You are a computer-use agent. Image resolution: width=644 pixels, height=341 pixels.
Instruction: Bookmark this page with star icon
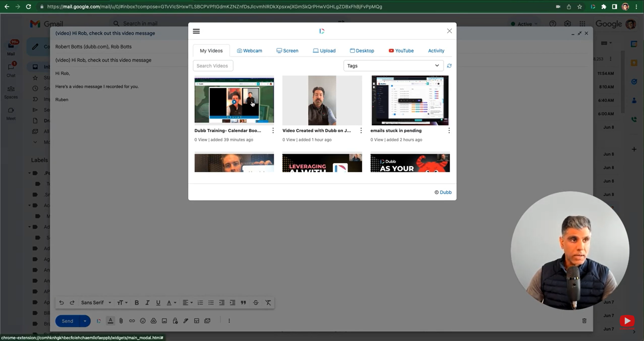[x=580, y=7]
